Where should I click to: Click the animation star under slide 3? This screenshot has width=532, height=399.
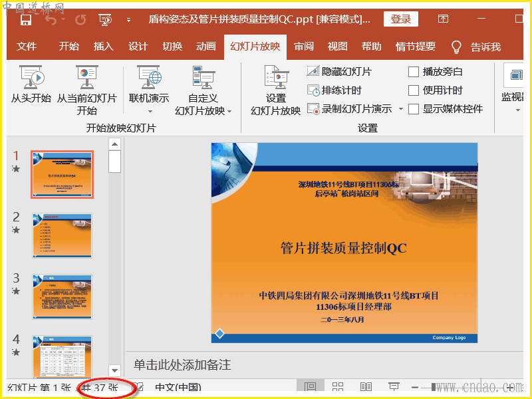point(15,291)
